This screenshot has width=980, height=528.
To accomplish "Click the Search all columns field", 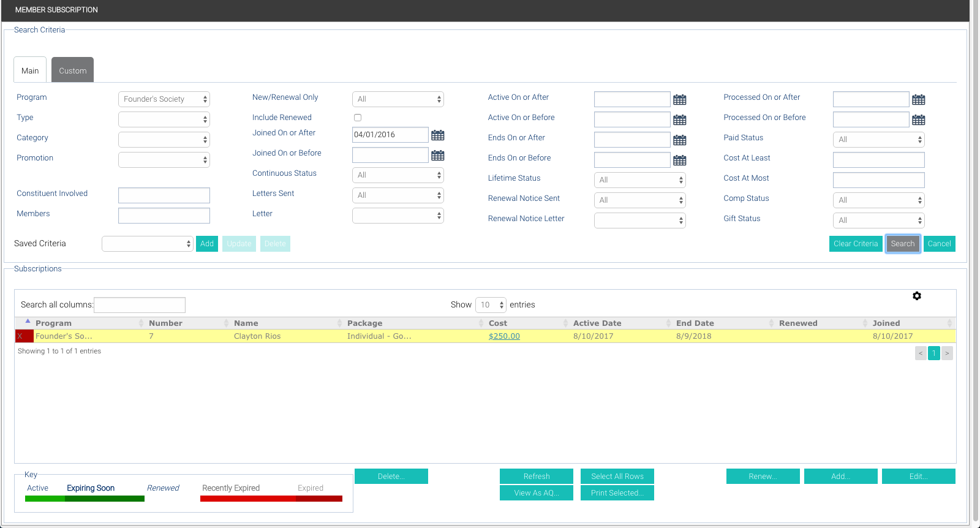I will tap(140, 305).
